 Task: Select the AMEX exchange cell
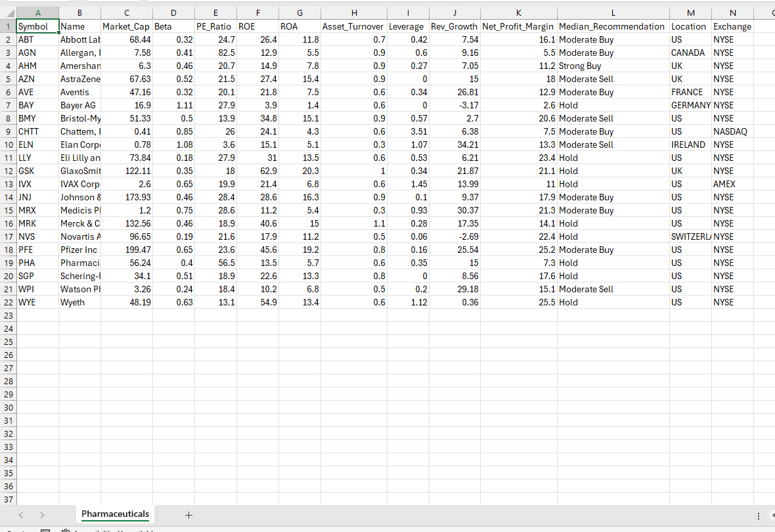pos(732,184)
